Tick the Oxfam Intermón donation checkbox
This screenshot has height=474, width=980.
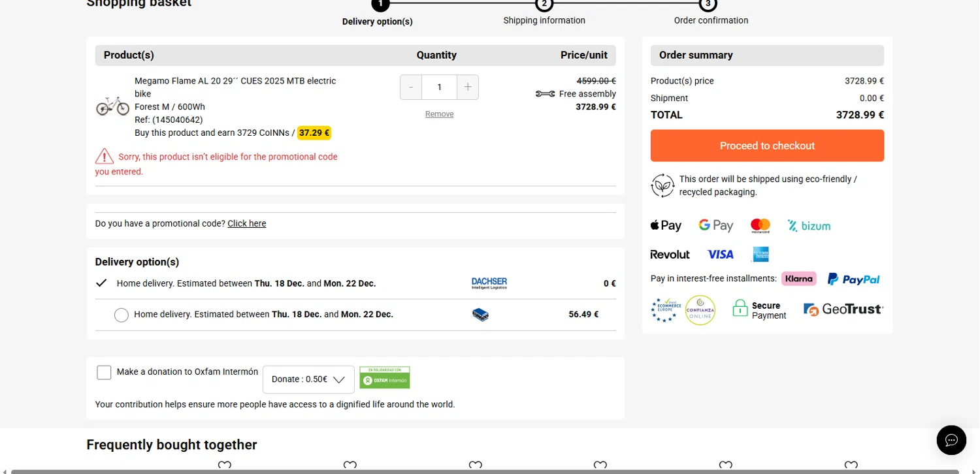(x=104, y=372)
